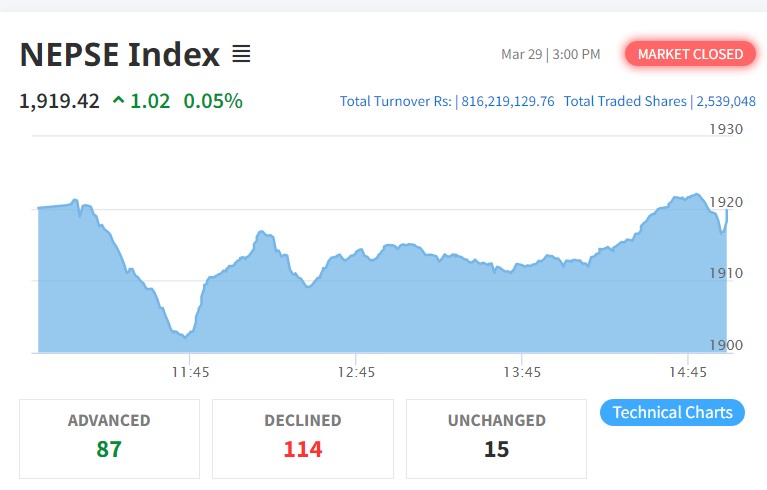Image resolution: width=767 pixels, height=490 pixels.
Task: Click the 0.05% percentage change
Action: [213, 101]
